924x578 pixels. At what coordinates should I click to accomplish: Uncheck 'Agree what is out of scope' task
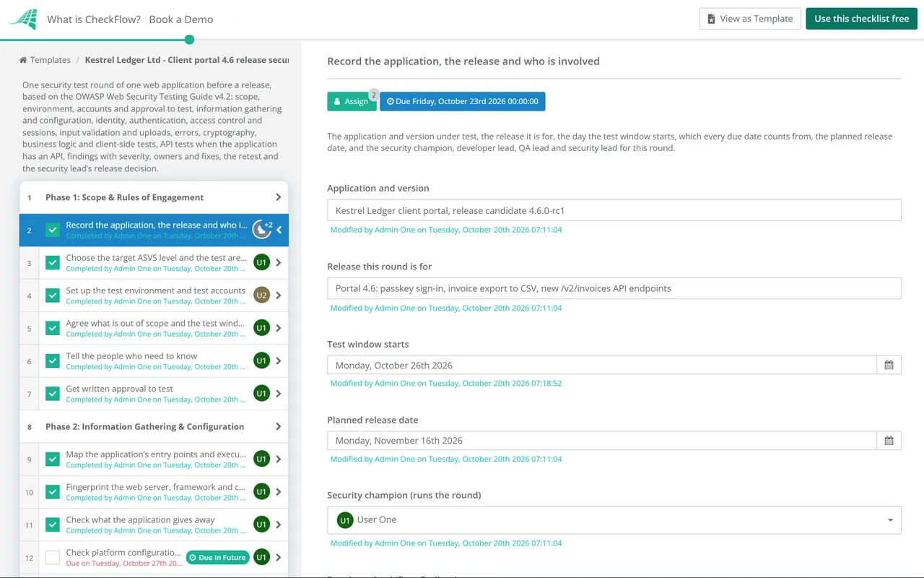point(53,328)
